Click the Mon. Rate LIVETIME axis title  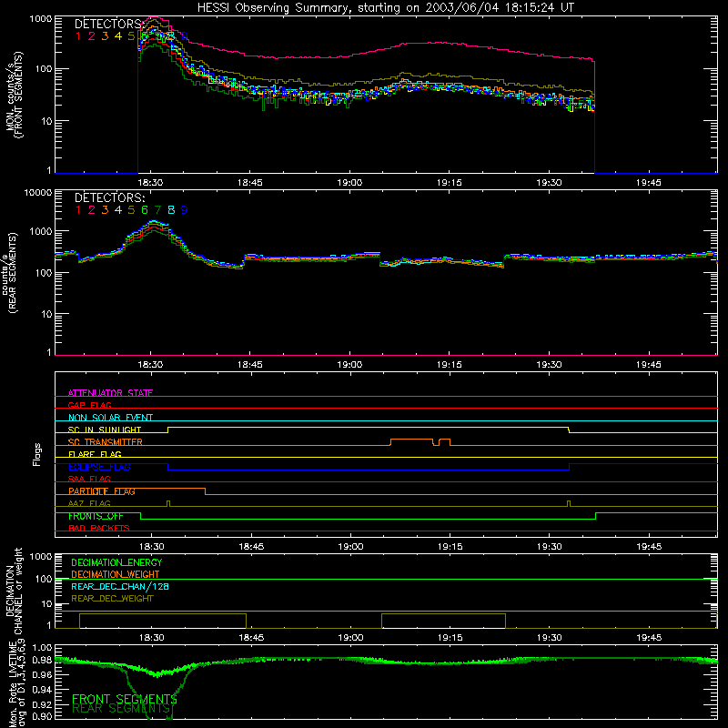point(17,684)
